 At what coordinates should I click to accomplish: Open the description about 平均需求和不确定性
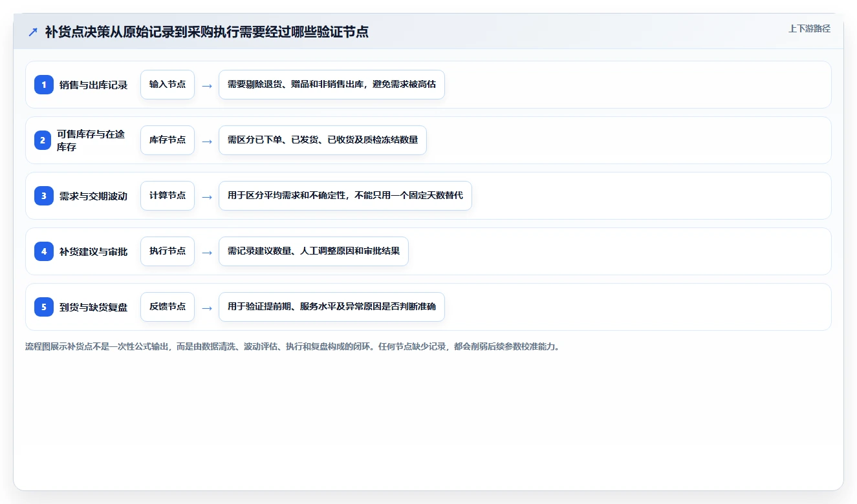pos(345,196)
